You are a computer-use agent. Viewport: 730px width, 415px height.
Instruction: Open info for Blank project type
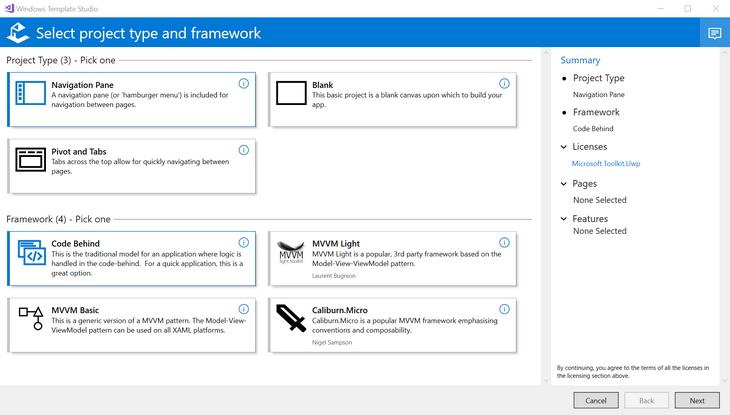point(504,83)
